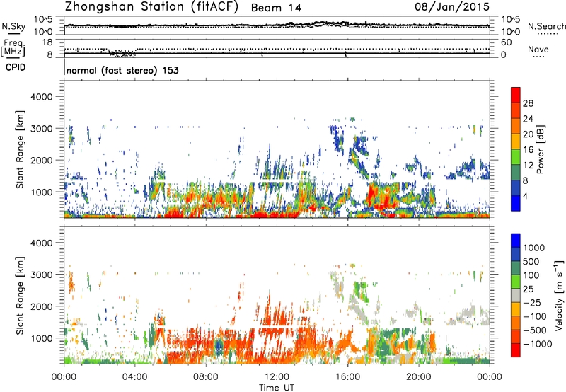This screenshot has height=392, width=566.
Task: Click the '28' value on Power scale
Action: click(528, 103)
